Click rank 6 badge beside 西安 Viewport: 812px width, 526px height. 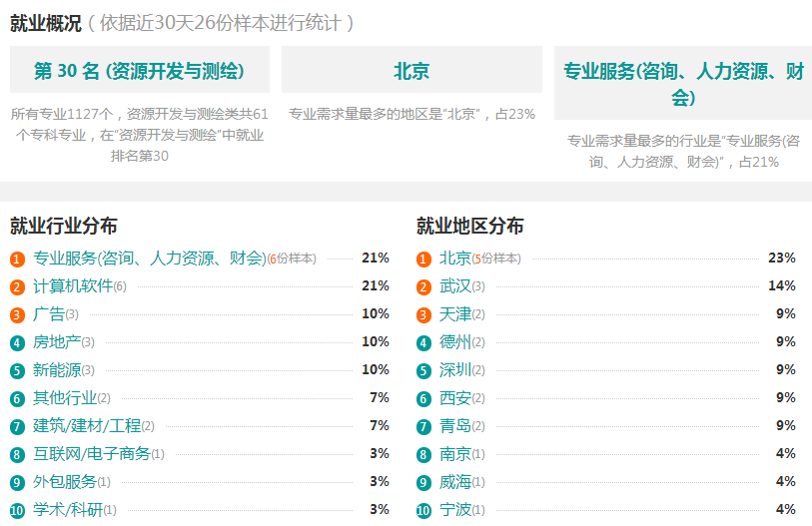[423, 398]
